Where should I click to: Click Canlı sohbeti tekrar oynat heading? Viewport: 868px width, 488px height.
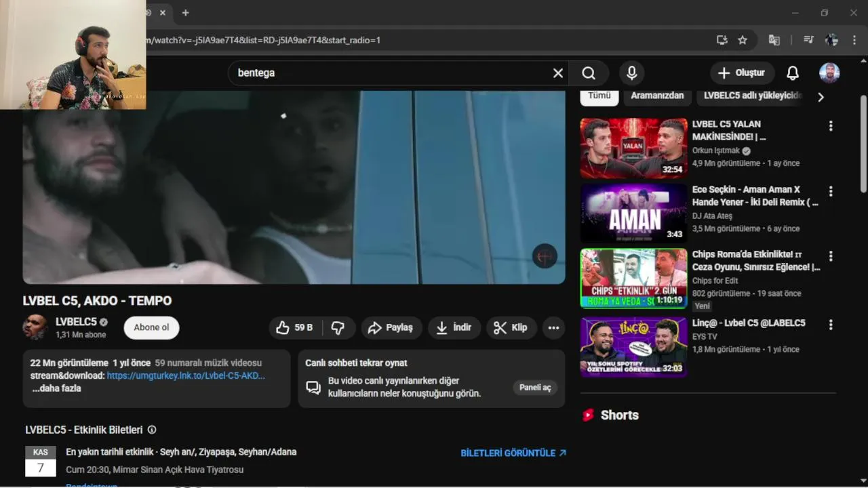[x=356, y=363]
